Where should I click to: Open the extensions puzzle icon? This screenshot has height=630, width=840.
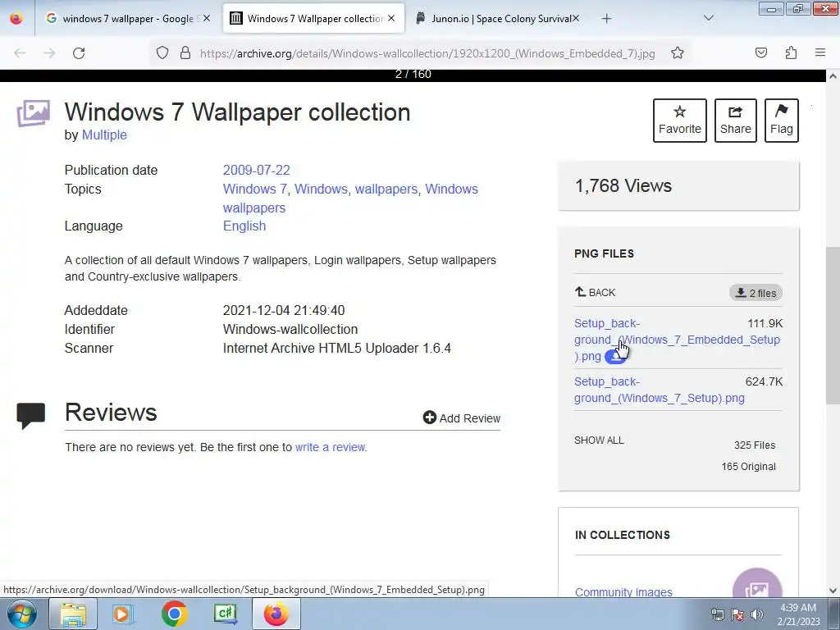[x=791, y=53]
